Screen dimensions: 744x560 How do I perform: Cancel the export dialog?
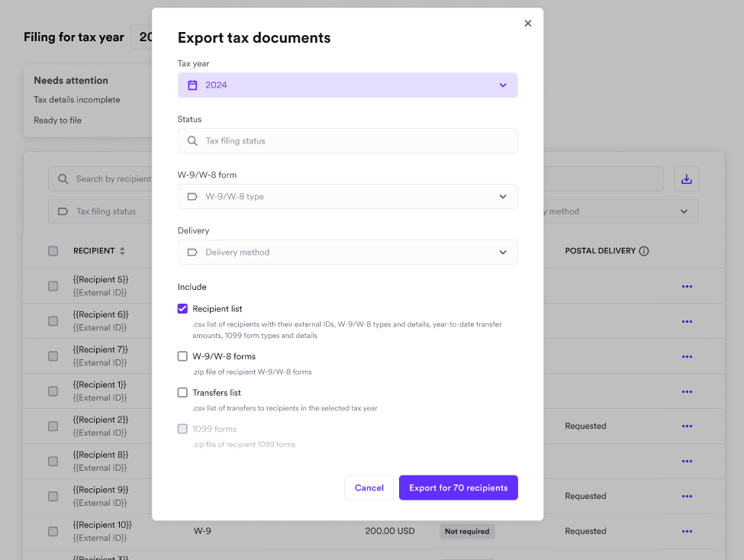click(369, 488)
